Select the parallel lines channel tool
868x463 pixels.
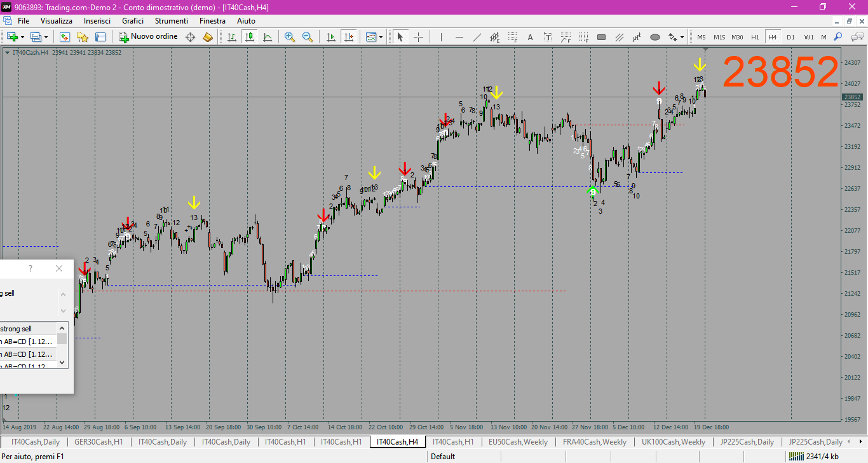click(619, 37)
